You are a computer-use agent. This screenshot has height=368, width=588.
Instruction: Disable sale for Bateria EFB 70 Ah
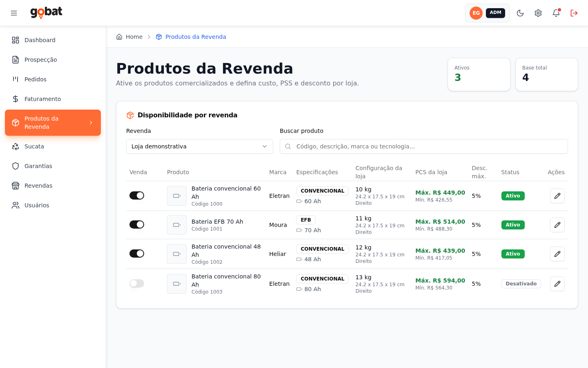point(137,224)
